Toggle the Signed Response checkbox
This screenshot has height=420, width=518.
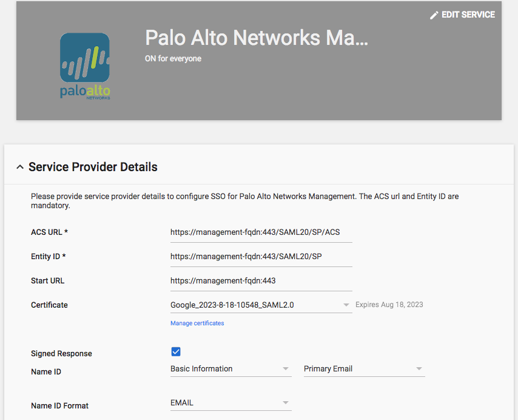(176, 352)
